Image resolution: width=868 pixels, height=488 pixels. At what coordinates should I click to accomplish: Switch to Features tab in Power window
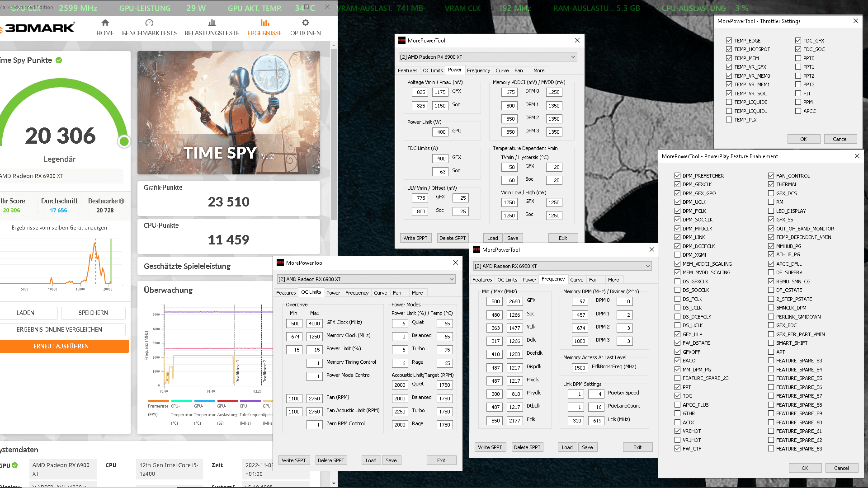pyautogui.click(x=407, y=70)
